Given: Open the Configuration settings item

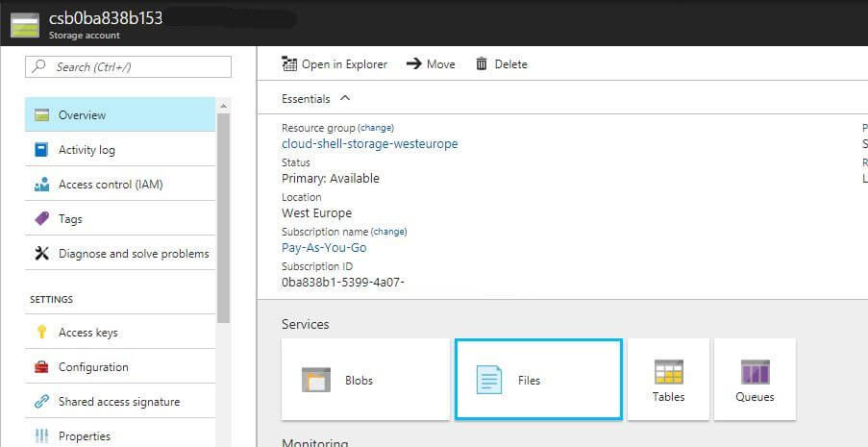Looking at the screenshot, I should pos(120,366).
